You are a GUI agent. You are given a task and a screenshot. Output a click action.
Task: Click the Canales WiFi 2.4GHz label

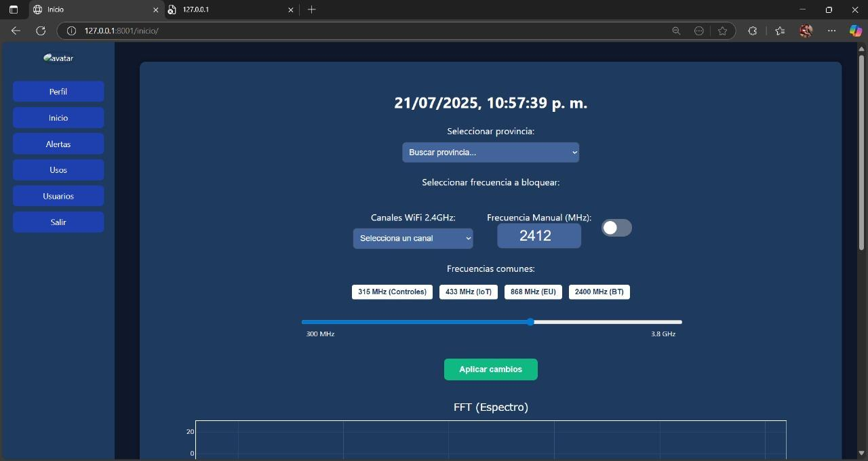coord(413,218)
